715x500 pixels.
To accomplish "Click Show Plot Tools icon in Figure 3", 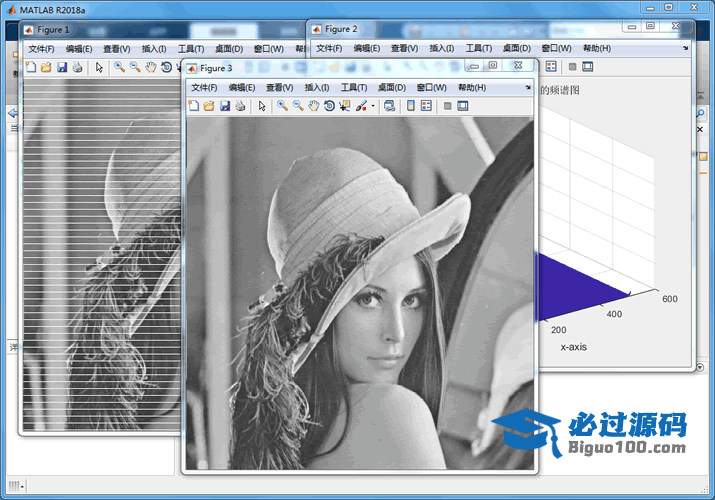I will [x=463, y=106].
